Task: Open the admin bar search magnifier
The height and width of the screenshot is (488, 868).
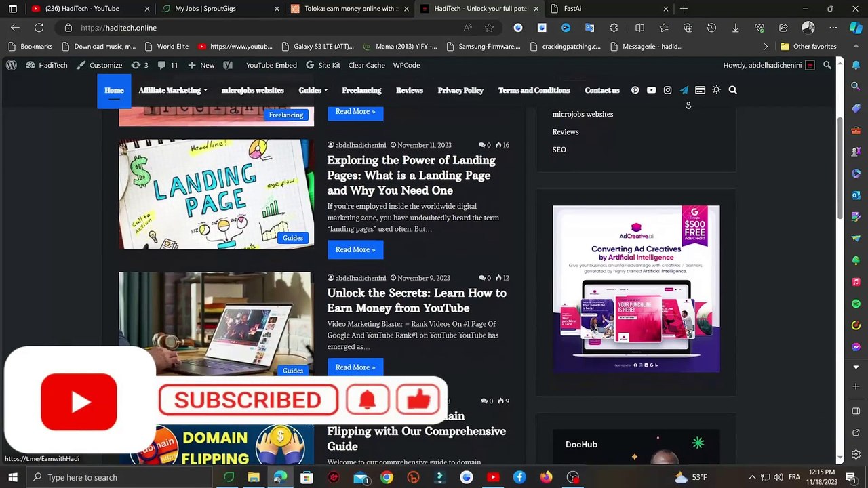Action: pyautogui.click(x=827, y=65)
